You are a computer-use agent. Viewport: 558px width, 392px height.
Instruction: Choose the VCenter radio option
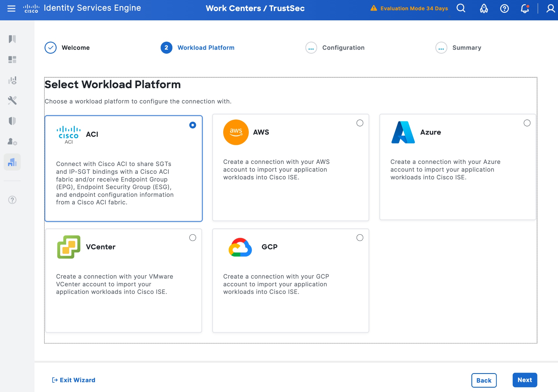click(x=193, y=238)
